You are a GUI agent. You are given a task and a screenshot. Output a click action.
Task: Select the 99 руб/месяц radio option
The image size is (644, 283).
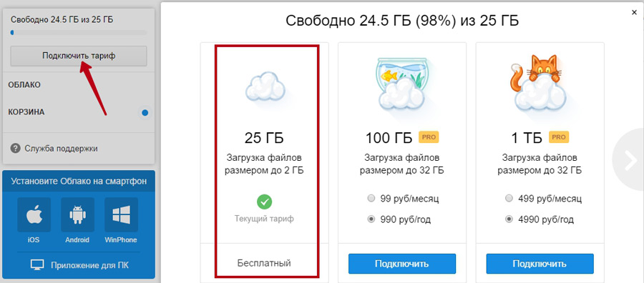click(371, 199)
